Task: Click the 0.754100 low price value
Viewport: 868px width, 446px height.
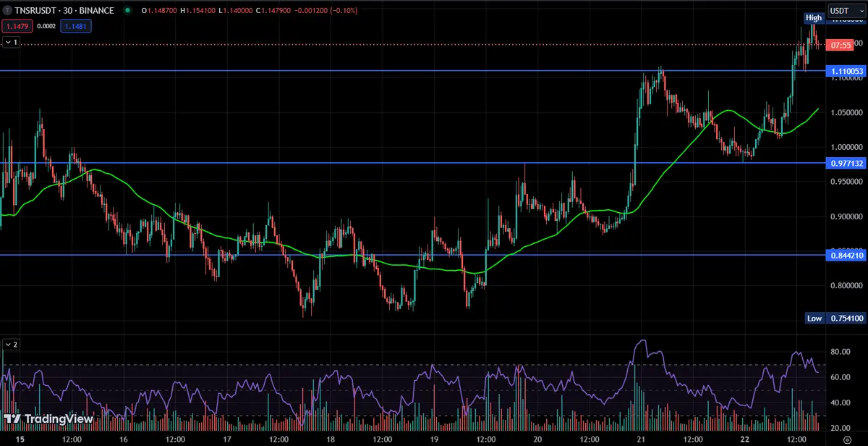Action: coord(845,319)
